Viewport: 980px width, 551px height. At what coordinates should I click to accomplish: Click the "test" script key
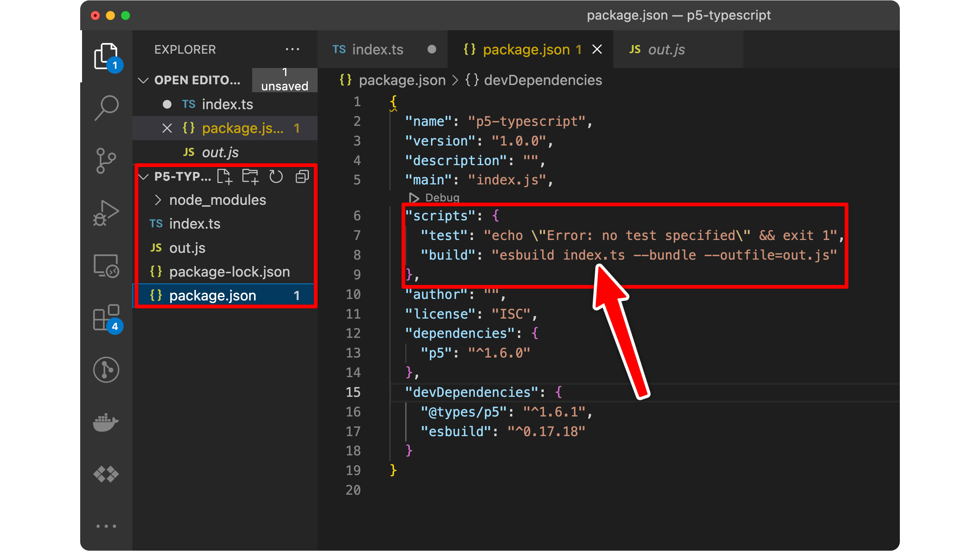444,235
